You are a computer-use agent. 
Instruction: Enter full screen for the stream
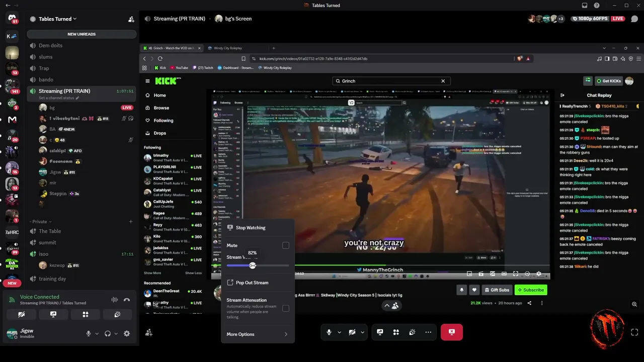point(634,332)
